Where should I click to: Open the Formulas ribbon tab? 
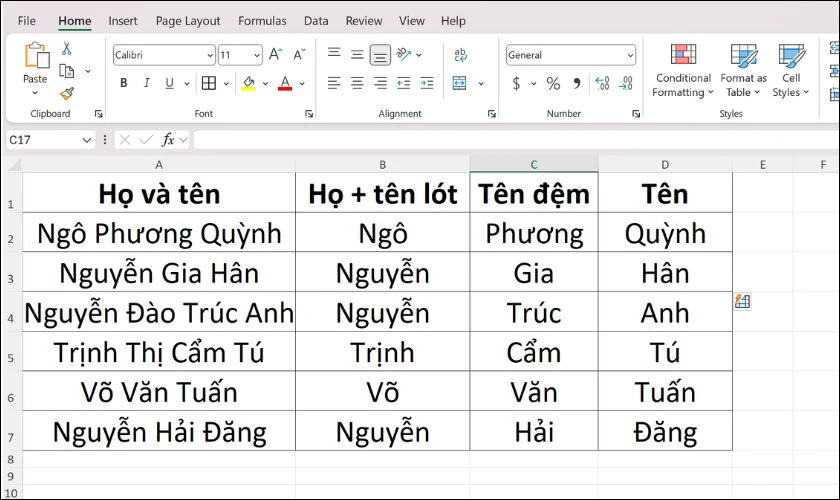(262, 21)
